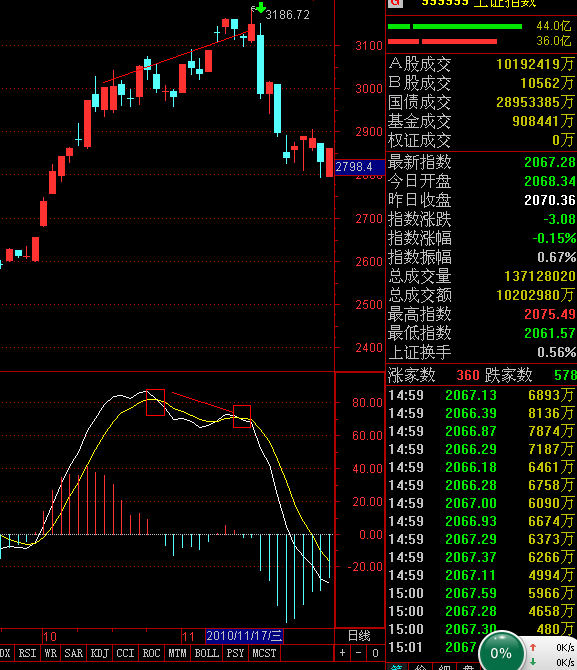Click the 权证成交 value 0万
The image size is (577, 670).
(x=563, y=140)
